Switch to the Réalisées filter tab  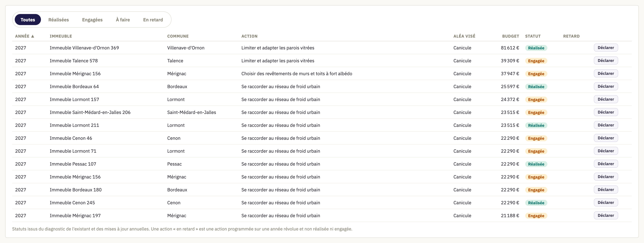pyautogui.click(x=58, y=20)
